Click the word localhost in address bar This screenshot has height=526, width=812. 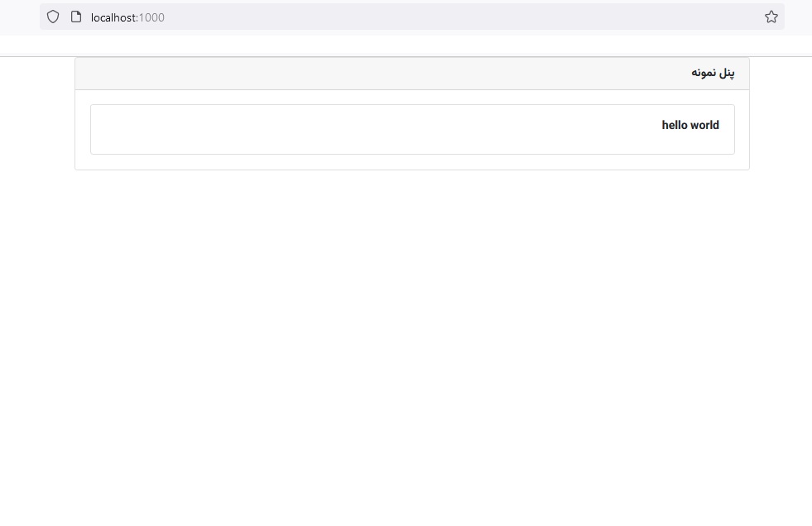(113, 17)
